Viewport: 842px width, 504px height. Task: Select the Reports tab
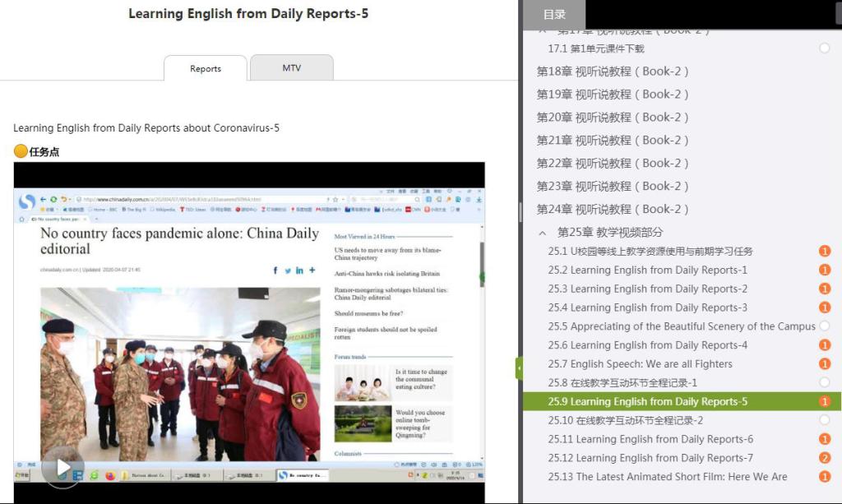coord(206,69)
